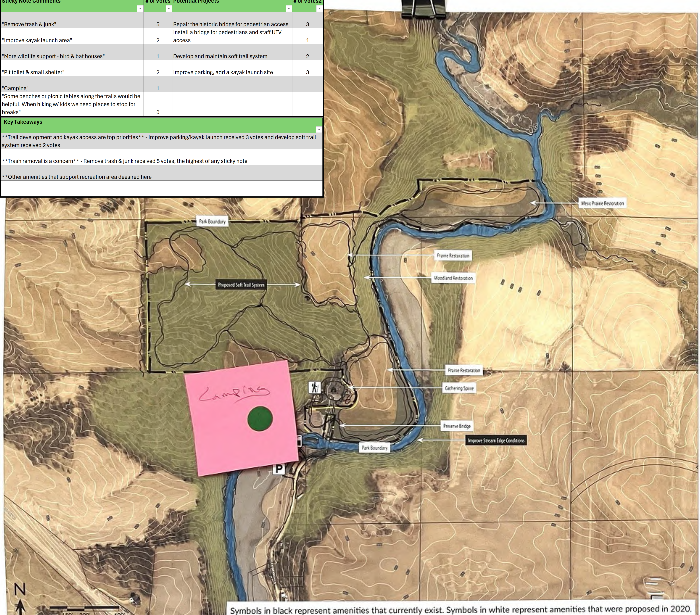
Task: Select "Install a bridge for pedestrians and staff UTV access"
Action: click(x=232, y=36)
